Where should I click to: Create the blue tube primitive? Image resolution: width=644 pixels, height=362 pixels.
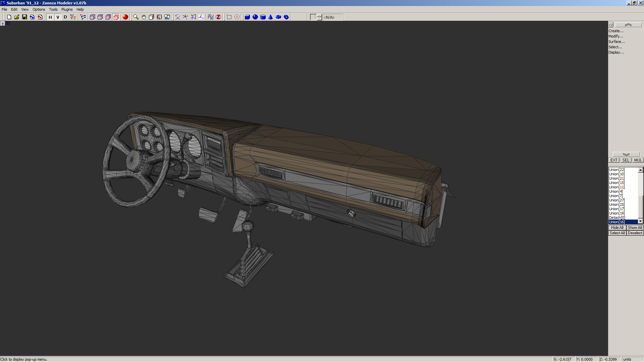point(286,17)
